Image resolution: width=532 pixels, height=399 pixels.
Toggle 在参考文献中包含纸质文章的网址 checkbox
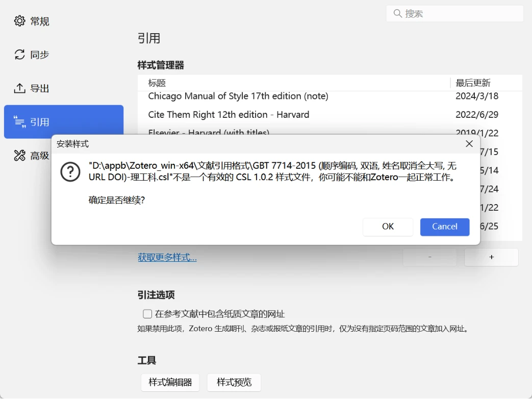pyautogui.click(x=147, y=314)
